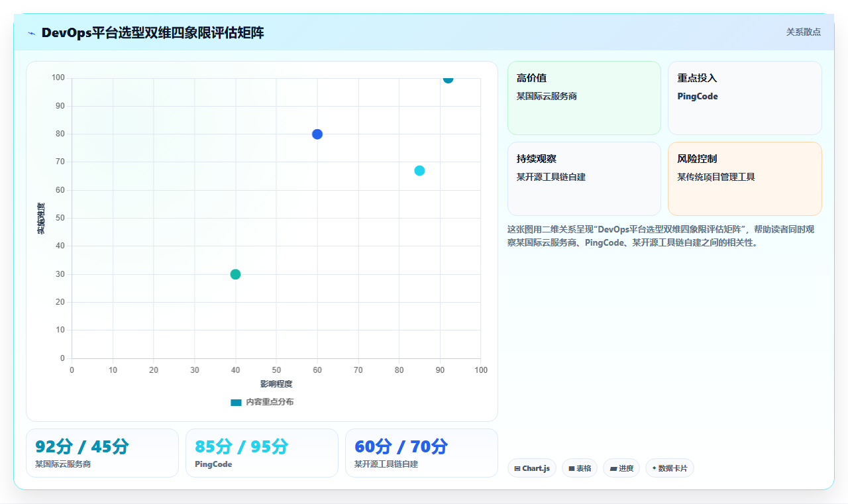Toggle the 内容重点分布 legend swatch
This screenshot has width=848, height=504.
coord(236,402)
